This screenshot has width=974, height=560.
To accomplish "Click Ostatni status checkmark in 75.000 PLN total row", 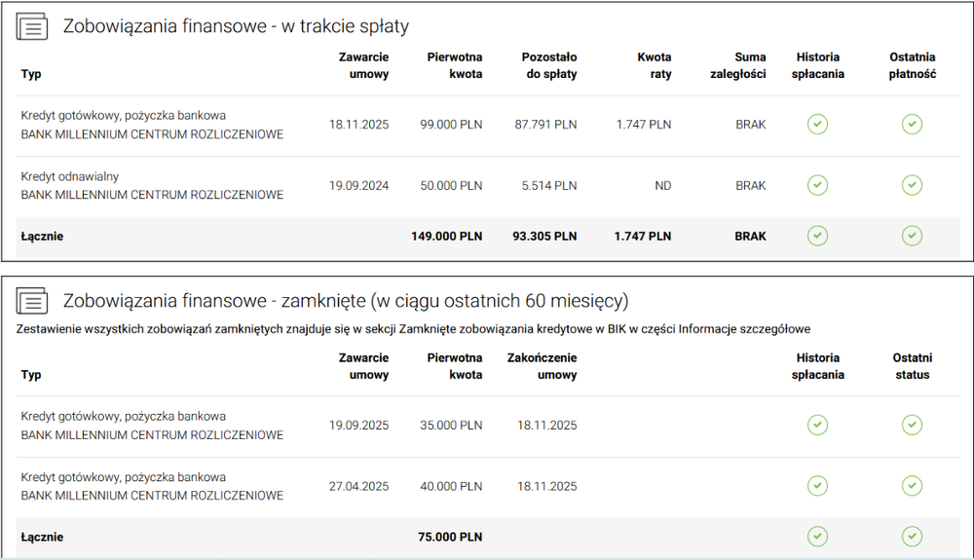I will [912, 537].
